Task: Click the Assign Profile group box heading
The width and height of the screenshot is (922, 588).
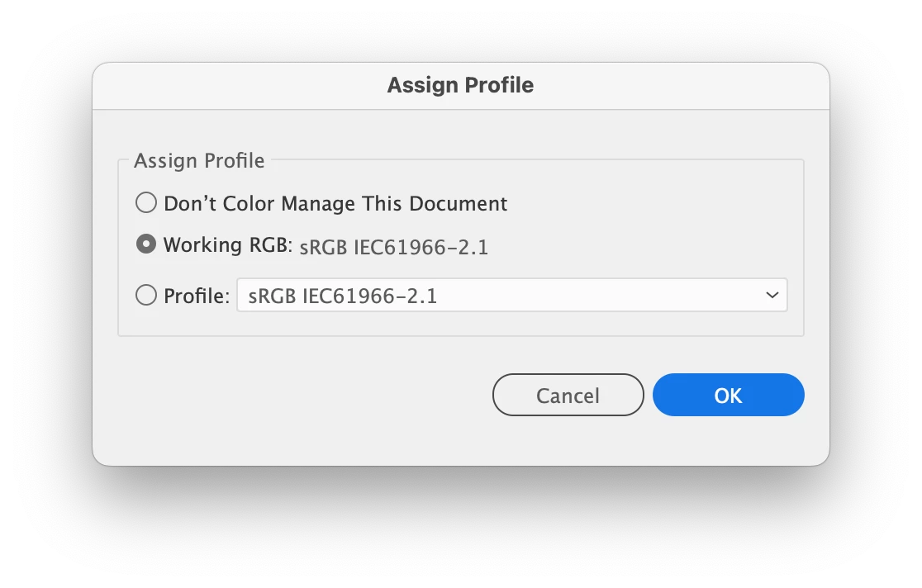Action: click(x=199, y=160)
